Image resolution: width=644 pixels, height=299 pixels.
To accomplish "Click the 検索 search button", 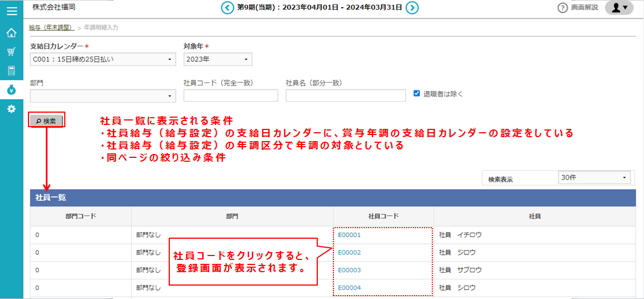I will (x=46, y=121).
